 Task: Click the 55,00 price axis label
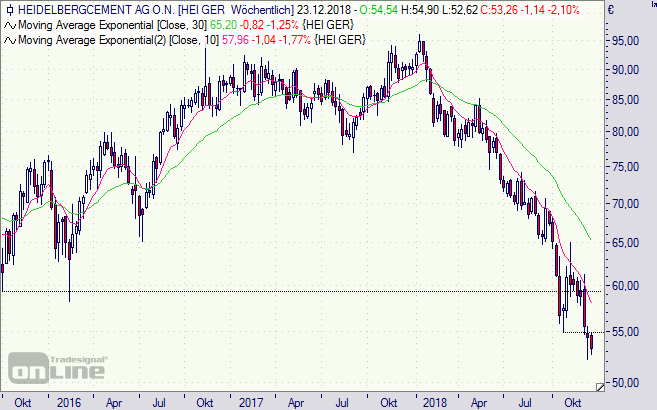[x=625, y=332]
